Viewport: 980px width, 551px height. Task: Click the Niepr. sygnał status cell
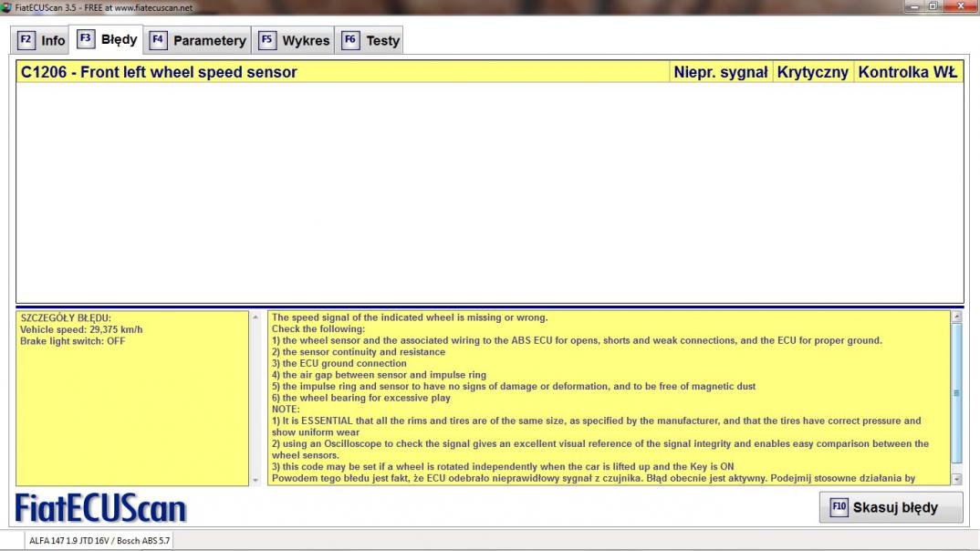[x=721, y=72]
